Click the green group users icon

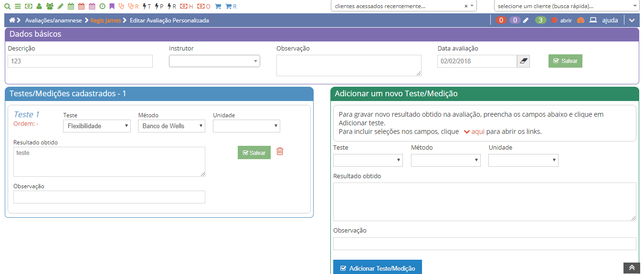click(50, 7)
